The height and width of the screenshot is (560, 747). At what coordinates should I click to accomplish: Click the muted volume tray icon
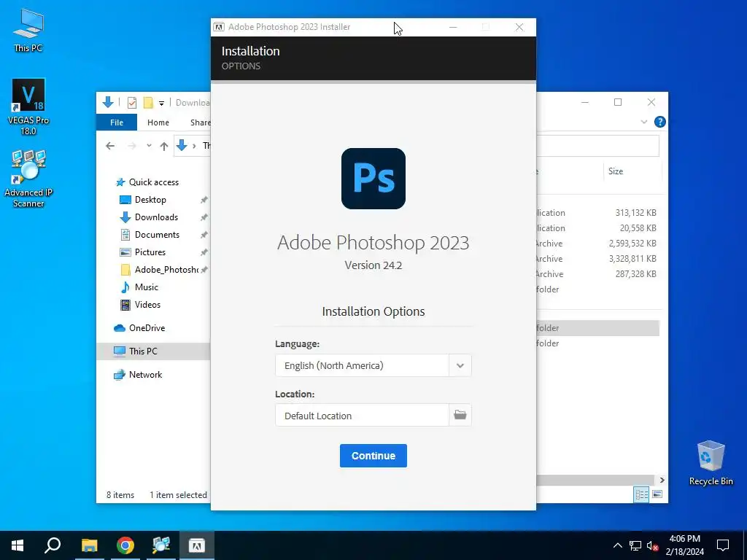(x=652, y=545)
